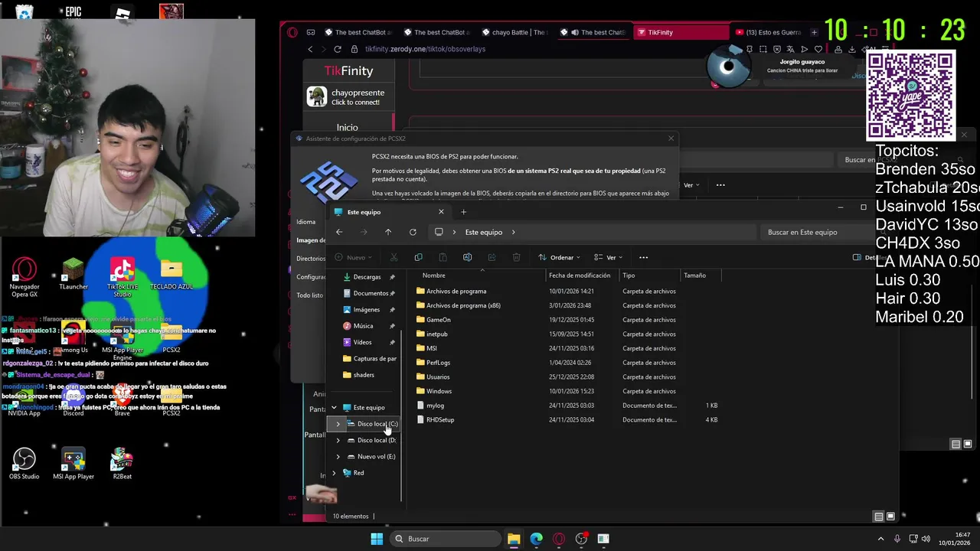Add a new File Explorer tab

pos(463,212)
